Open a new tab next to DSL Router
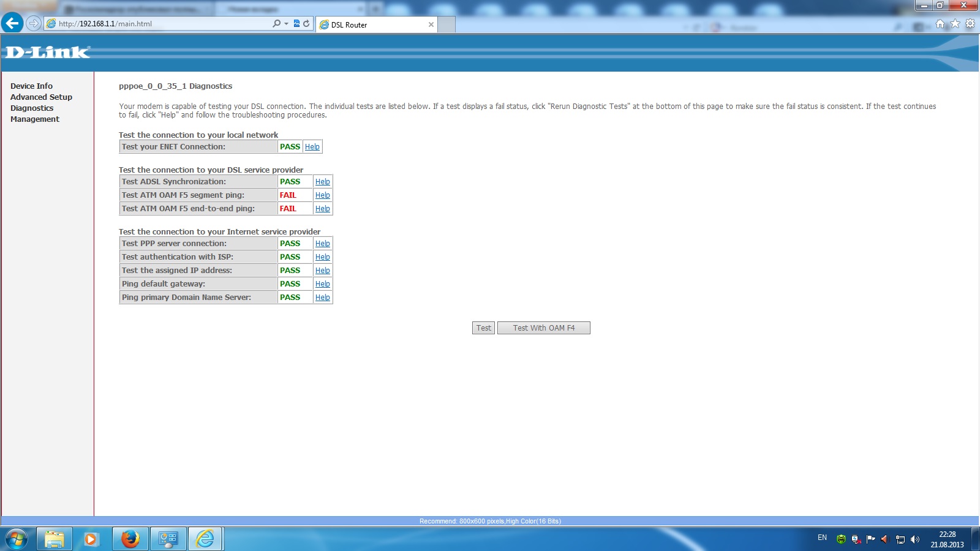This screenshot has height=551, width=980. (x=447, y=24)
